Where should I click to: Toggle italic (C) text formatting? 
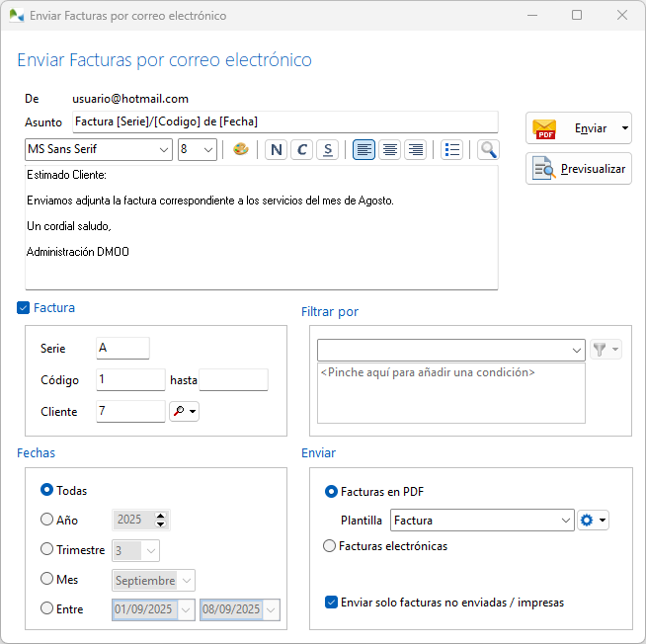click(x=302, y=150)
